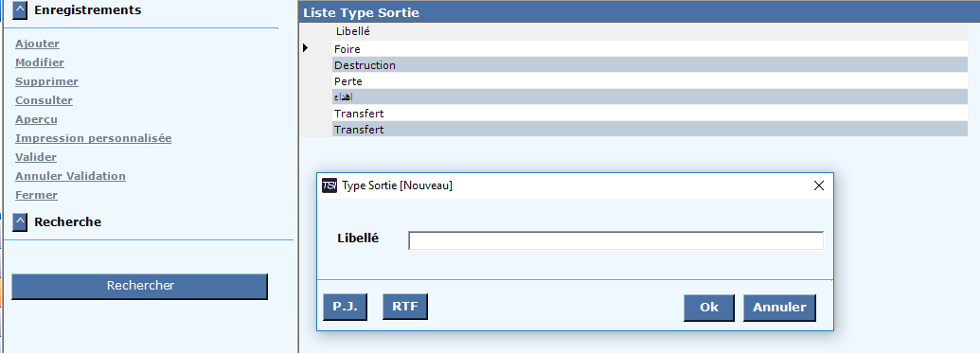This screenshot has width=980, height=353.
Task: Confirm with the Ok button
Action: [x=709, y=308]
